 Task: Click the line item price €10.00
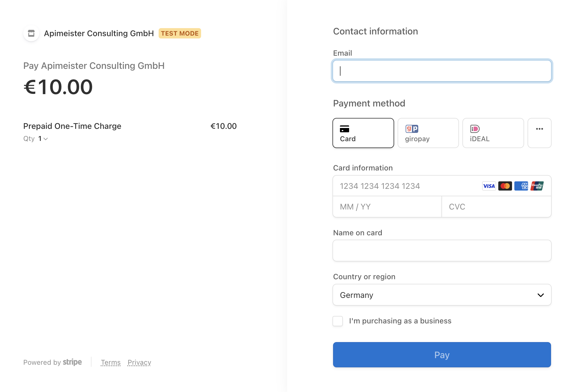pyautogui.click(x=223, y=126)
